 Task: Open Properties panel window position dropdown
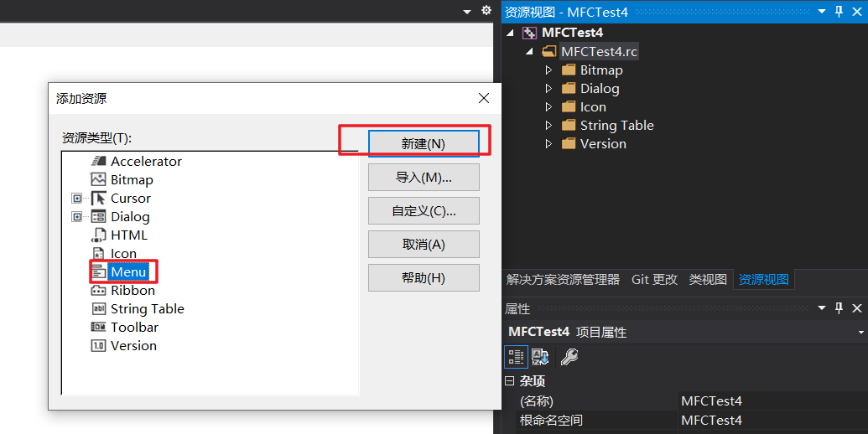coord(822,308)
